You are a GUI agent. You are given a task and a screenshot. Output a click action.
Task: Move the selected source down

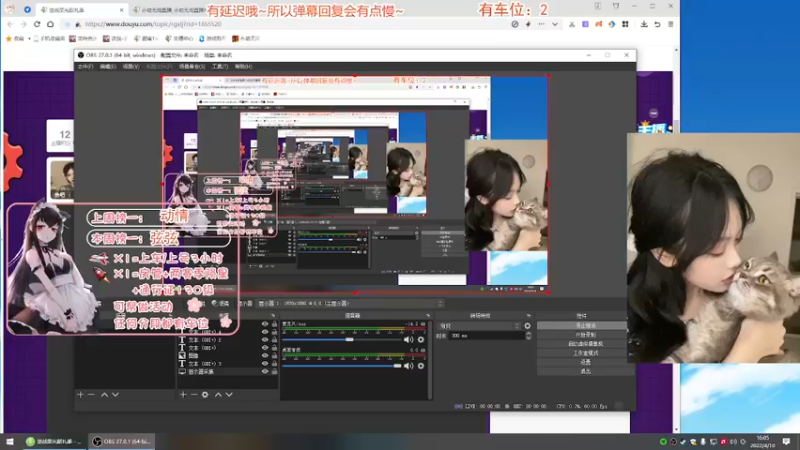(x=230, y=394)
